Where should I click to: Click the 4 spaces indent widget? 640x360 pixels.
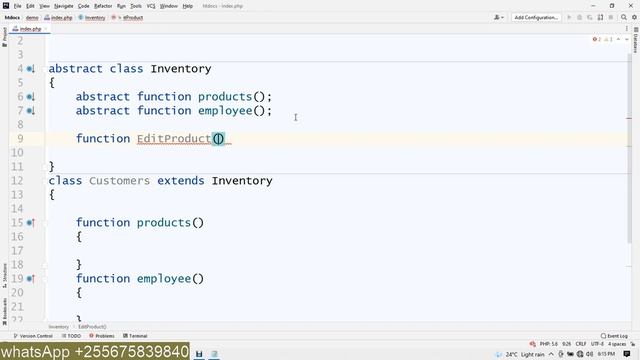pos(617,344)
